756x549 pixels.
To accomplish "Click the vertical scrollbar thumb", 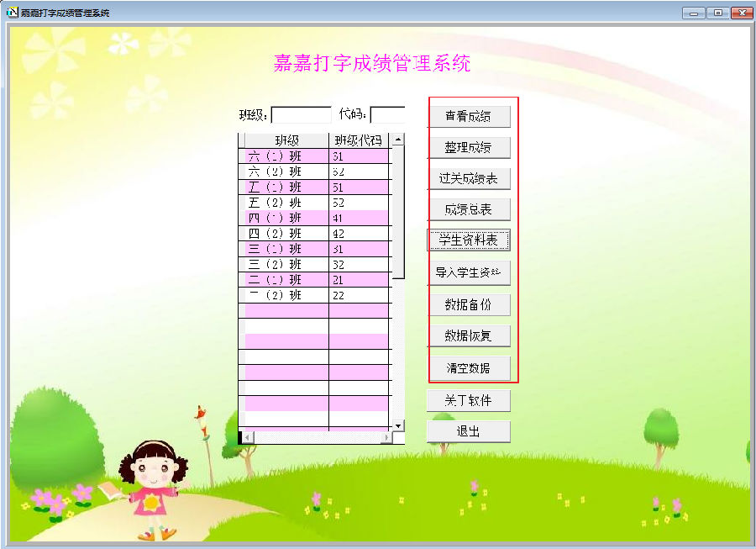I will tap(398, 212).
